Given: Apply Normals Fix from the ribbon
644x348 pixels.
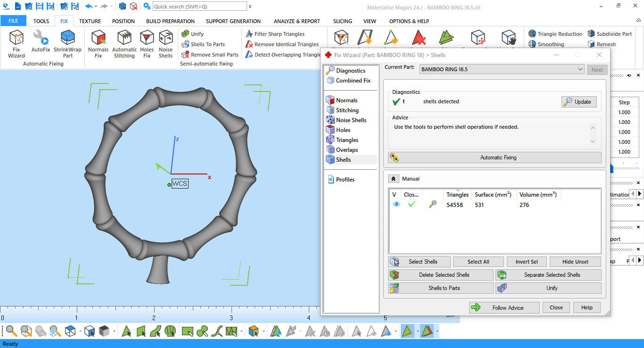Looking at the screenshot, I should tap(98, 44).
